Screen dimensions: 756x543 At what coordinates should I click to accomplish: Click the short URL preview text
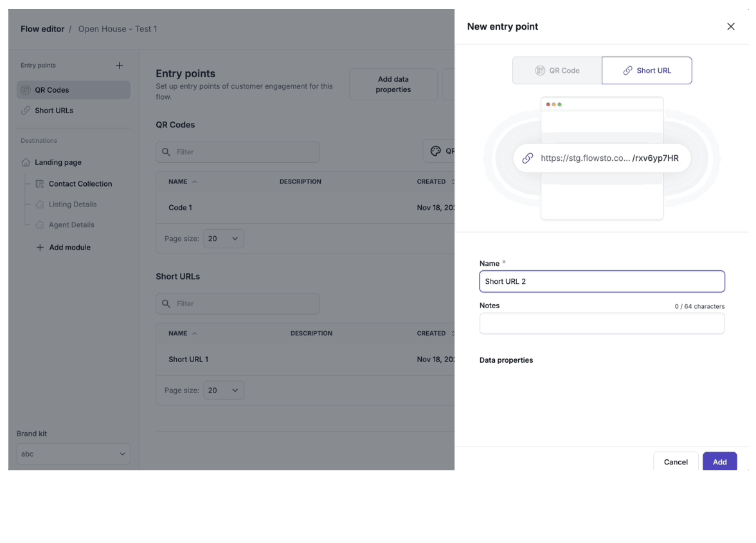(x=609, y=158)
